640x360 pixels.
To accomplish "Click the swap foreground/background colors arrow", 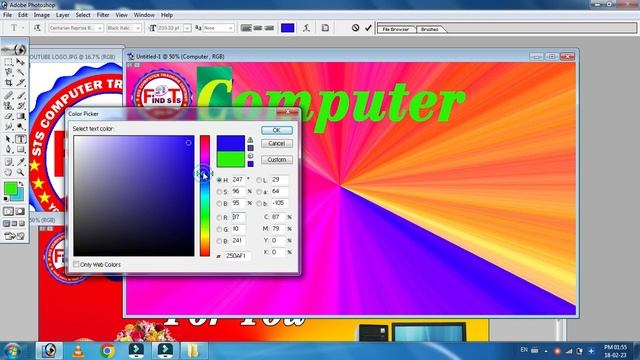I will [x=21, y=184].
